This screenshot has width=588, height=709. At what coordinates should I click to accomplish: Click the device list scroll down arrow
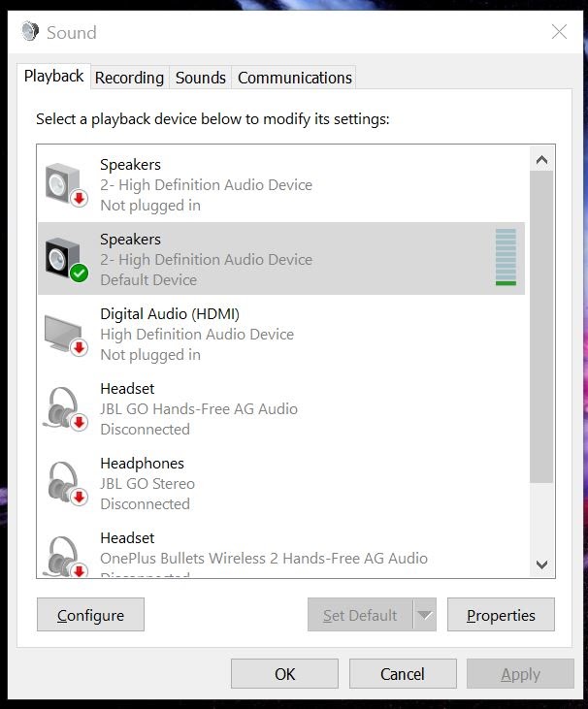541,564
